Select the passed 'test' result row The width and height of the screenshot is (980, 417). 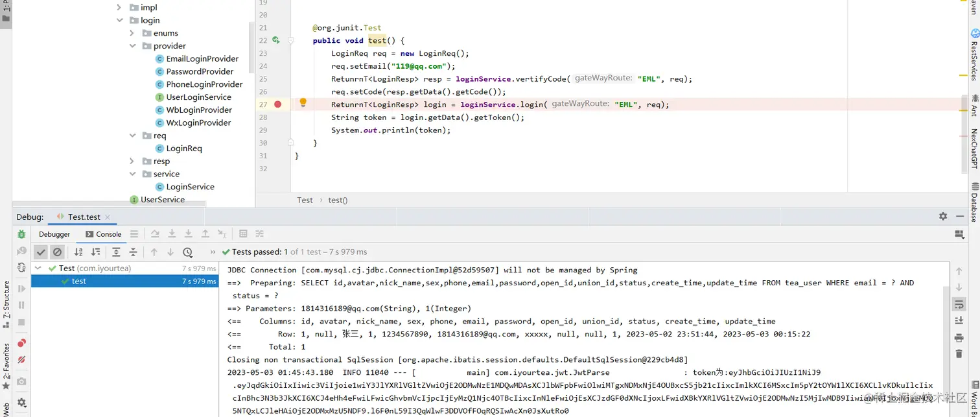pos(124,281)
